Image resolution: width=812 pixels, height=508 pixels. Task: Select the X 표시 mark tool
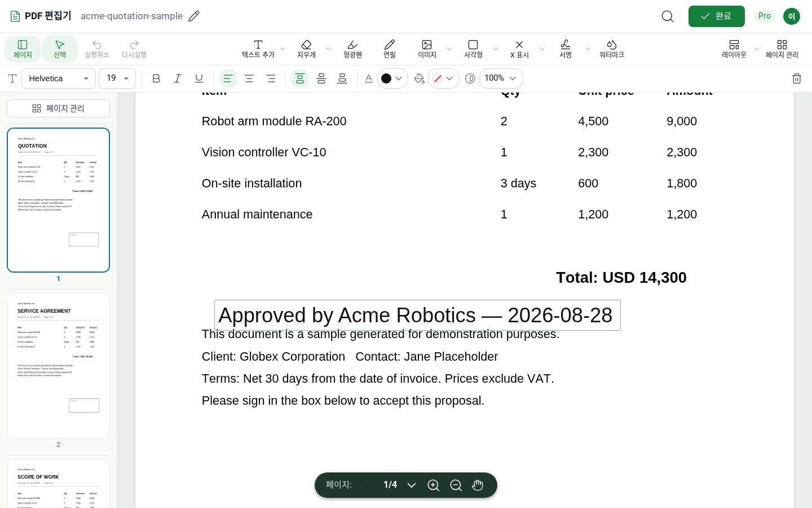(519, 49)
